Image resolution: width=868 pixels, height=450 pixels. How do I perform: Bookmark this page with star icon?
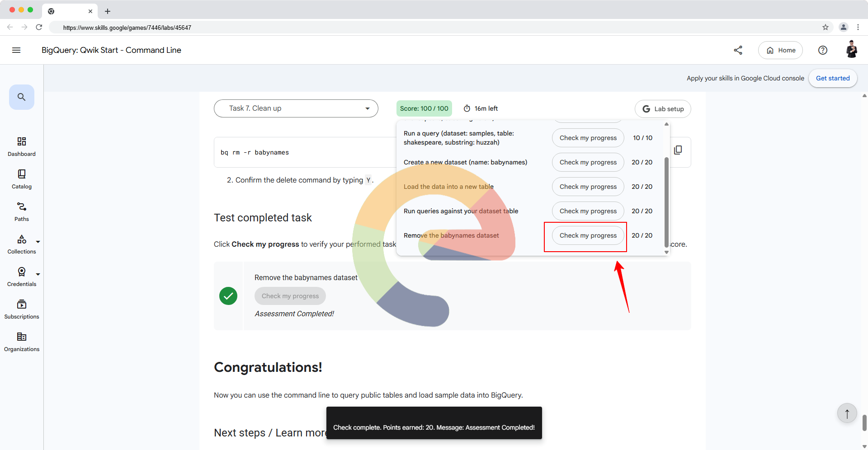[826, 27]
